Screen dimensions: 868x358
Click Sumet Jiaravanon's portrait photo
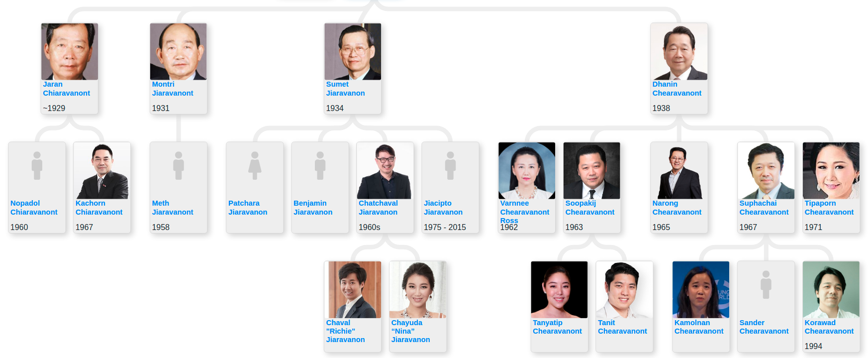[353, 51]
